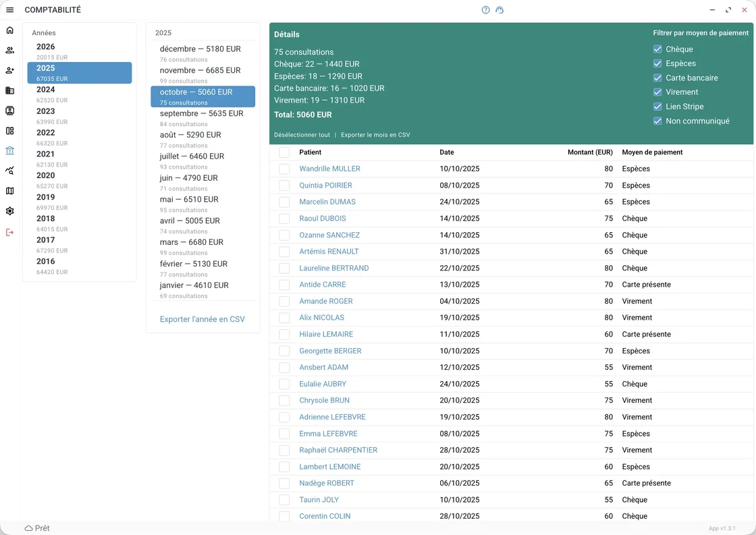The image size is (756, 535).
Task: Toggle the Non communiqué filter
Action: [x=657, y=121]
